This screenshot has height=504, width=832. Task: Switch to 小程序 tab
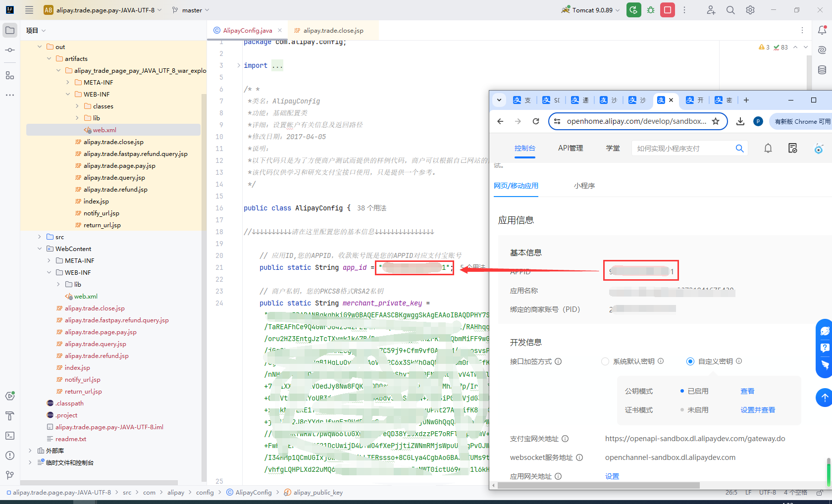point(584,186)
